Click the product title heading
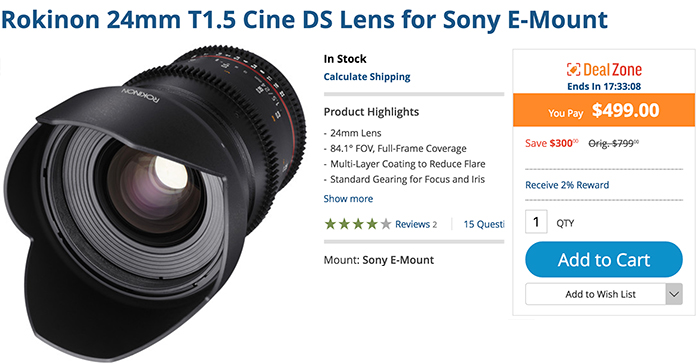700x364 pixels. pos(304,19)
